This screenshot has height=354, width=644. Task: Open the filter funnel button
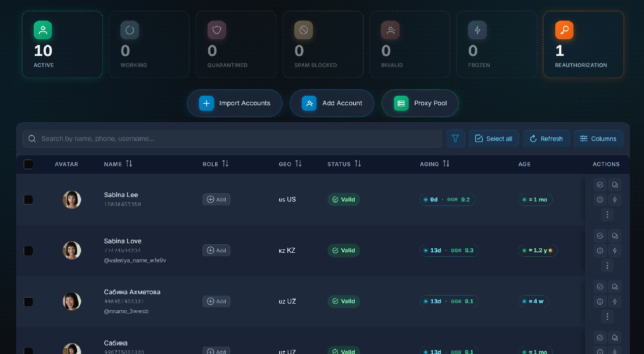tap(456, 138)
